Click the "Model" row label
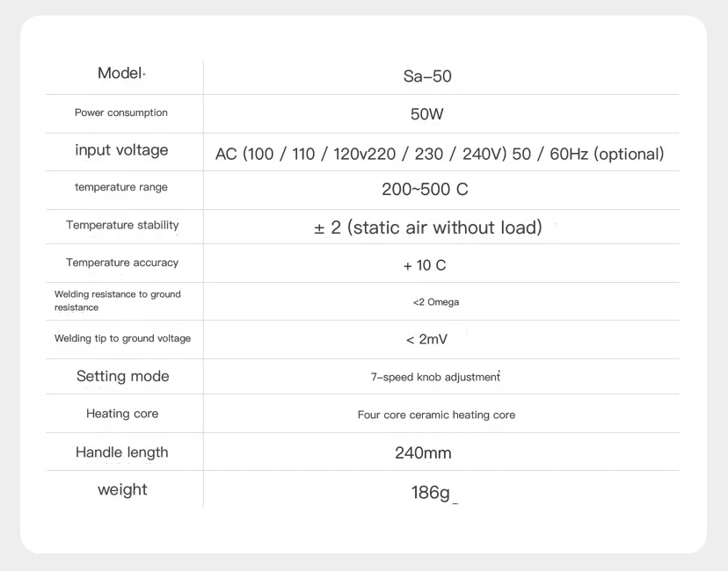Image resolution: width=728 pixels, height=571 pixels. click(120, 74)
